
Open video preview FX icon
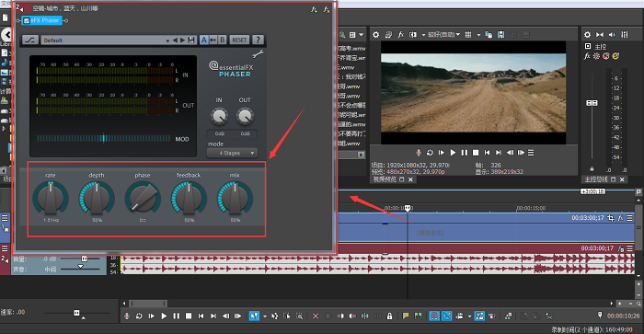(401, 35)
